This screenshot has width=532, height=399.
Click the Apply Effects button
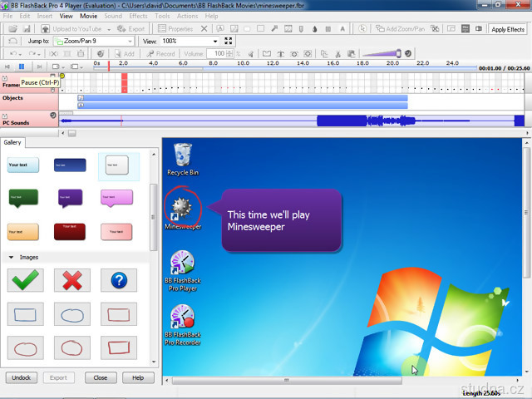coord(508,29)
